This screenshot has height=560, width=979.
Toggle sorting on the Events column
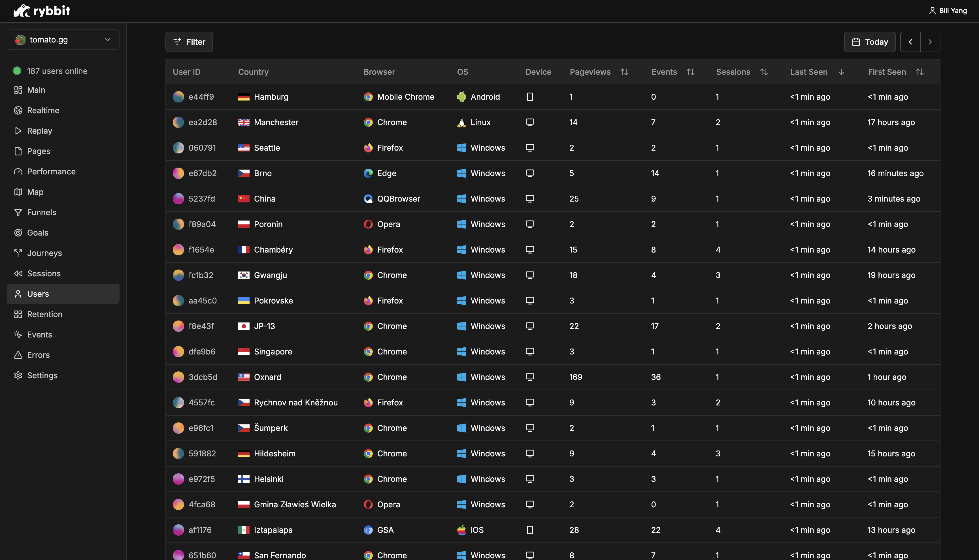click(690, 72)
